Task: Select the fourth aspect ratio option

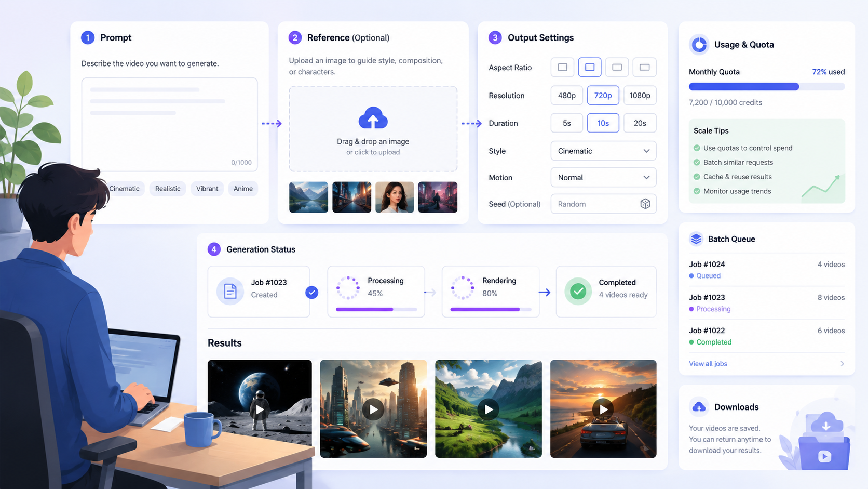Action: pyautogui.click(x=644, y=67)
